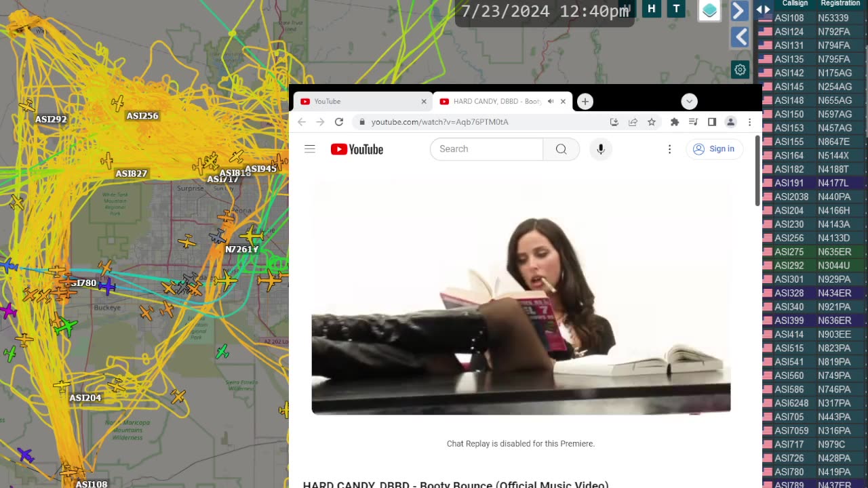Click the ASI256 aircraft label on map
Viewport: 868px width, 488px height.
tap(142, 116)
